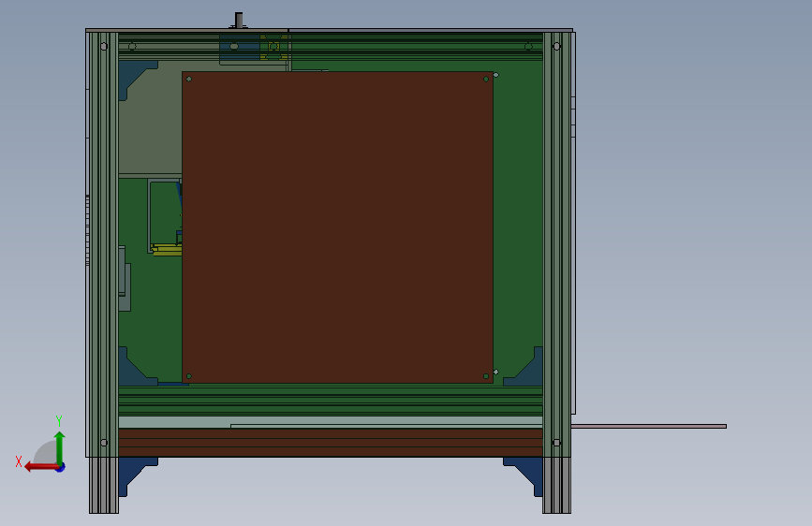The width and height of the screenshot is (812, 526).
Task: Select the large brown square panel
Action: click(x=337, y=227)
